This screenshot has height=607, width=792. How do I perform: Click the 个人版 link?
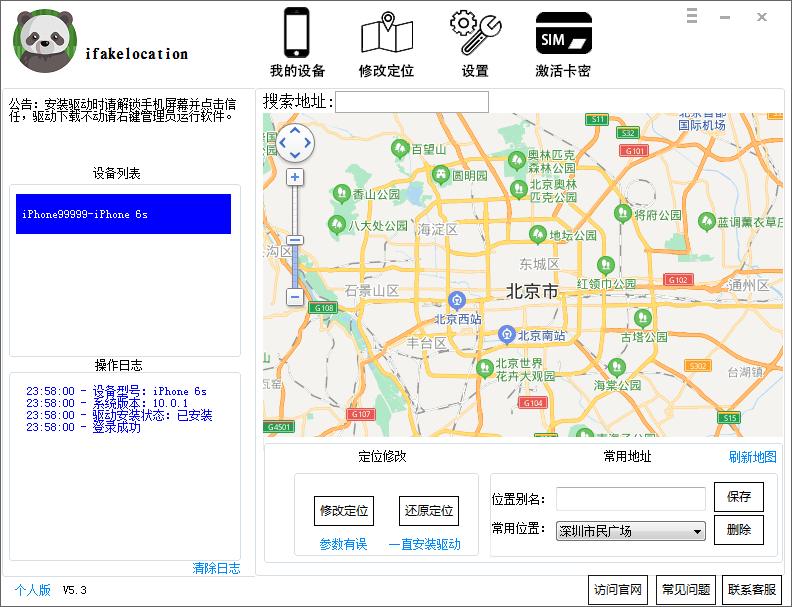[x=33, y=590]
